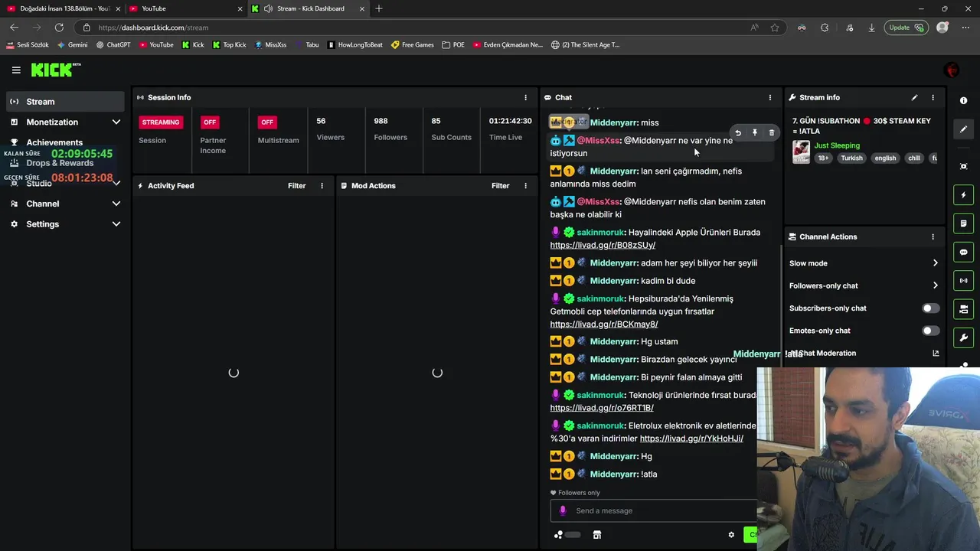Open Mod Actions Filter
The height and width of the screenshot is (551, 980).
pyautogui.click(x=500, y=185)
